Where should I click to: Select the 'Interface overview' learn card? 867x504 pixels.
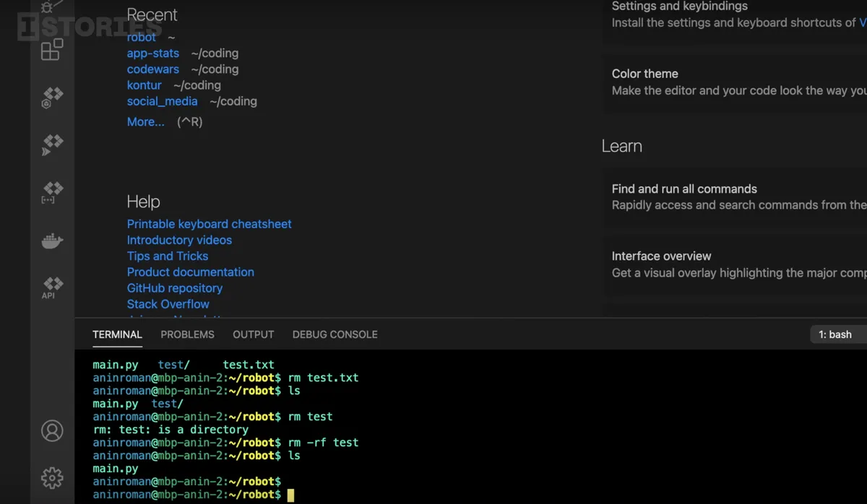(736, 264)
